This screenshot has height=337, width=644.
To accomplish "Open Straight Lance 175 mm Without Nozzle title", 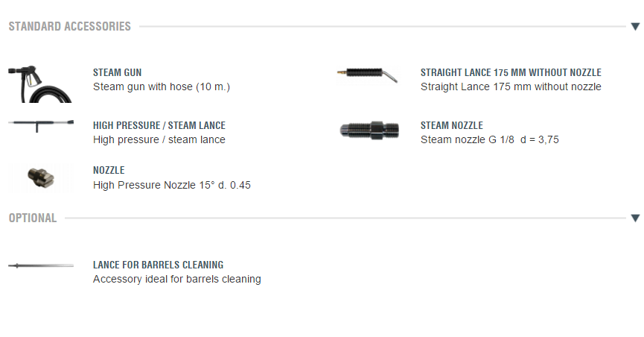I will pos(511,73).
